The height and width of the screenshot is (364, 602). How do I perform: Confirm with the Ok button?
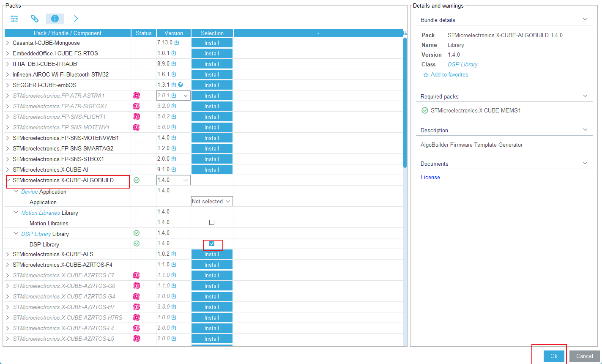(554, 356)
